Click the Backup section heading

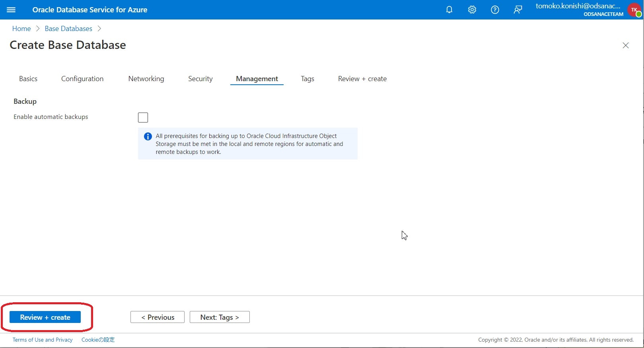[x=25, y=101]
